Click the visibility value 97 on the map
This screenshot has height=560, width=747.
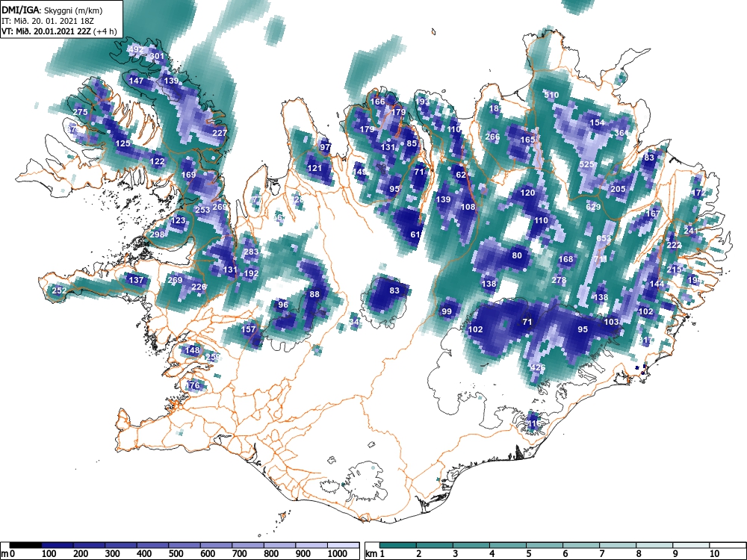point(325,147)
